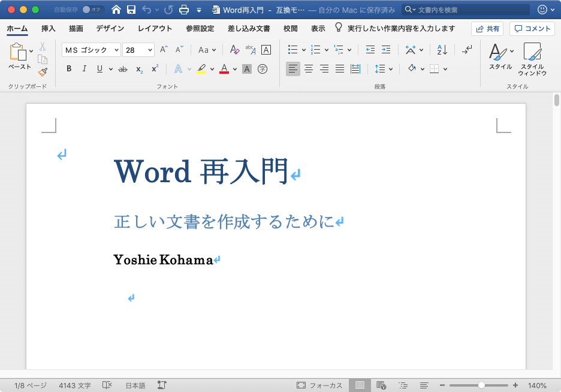Open the コメント comments button
The image size is (561, 392).
tap(532, 28)
